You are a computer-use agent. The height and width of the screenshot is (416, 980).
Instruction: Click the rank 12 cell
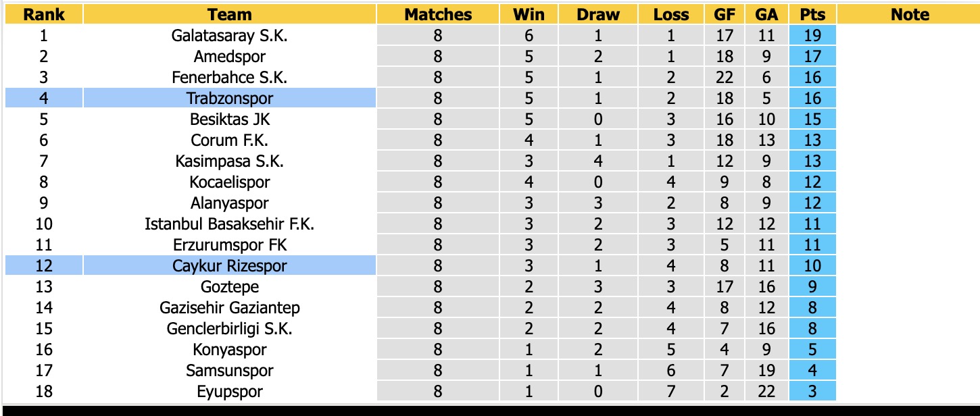[x=44, y=266]
